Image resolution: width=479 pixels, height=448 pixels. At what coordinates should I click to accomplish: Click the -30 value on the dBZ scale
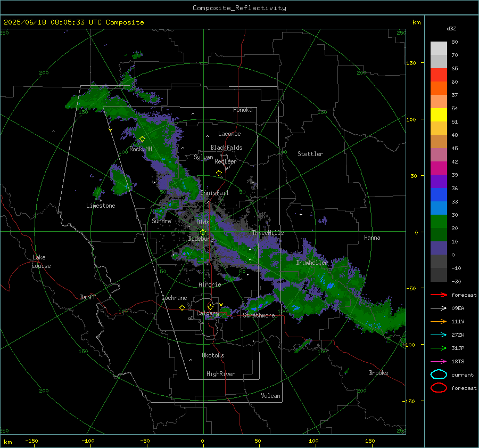click(x=456, y=281)
